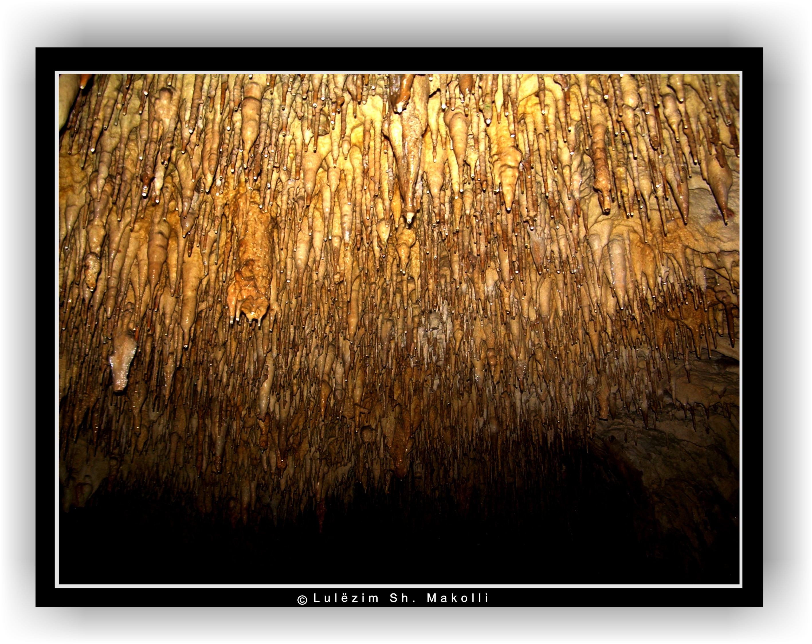
Task: Click the dark cave shadow at photo bottom
Action: click(339, 550)
